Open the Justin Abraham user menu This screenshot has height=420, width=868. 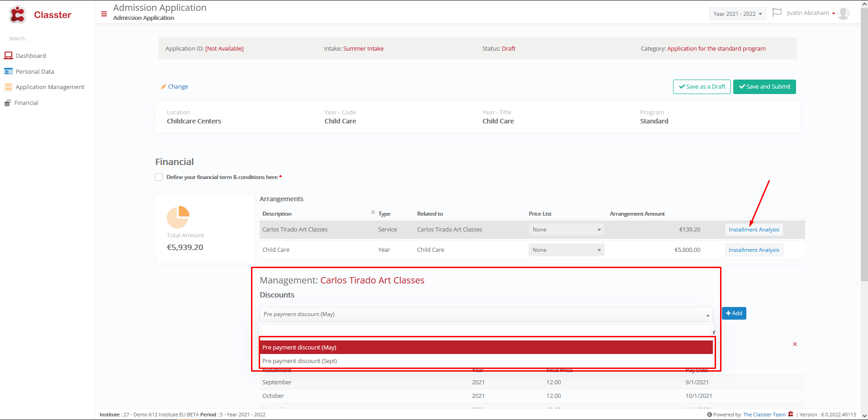tap(811, 13)
